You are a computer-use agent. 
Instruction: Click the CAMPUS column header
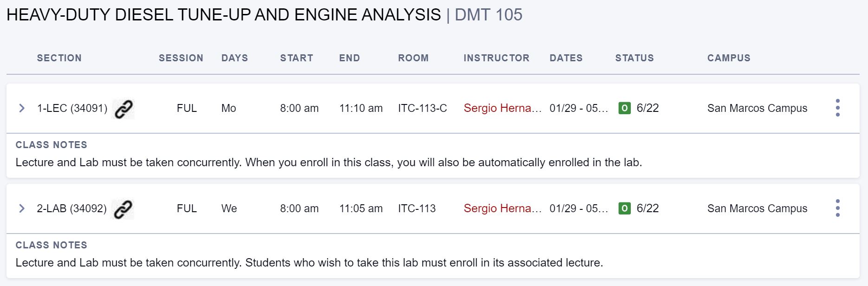point(729,58)
